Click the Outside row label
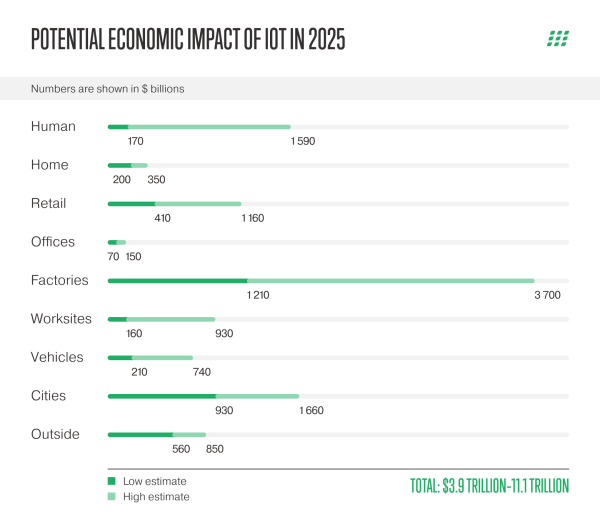This screenshot has height=531, width=600. (x=56, y=434)
